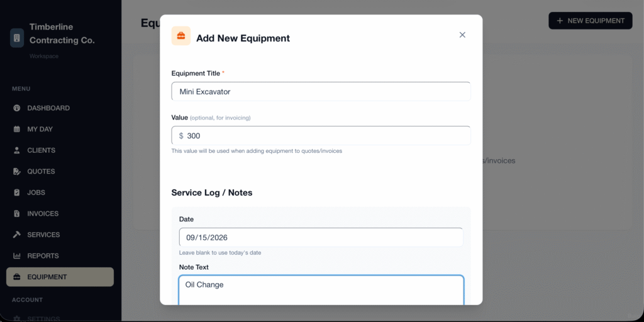Click the Dashboard gauge icon in sidebar
Viewport: 644px width, 322px height.
click(x=17, y=108)
